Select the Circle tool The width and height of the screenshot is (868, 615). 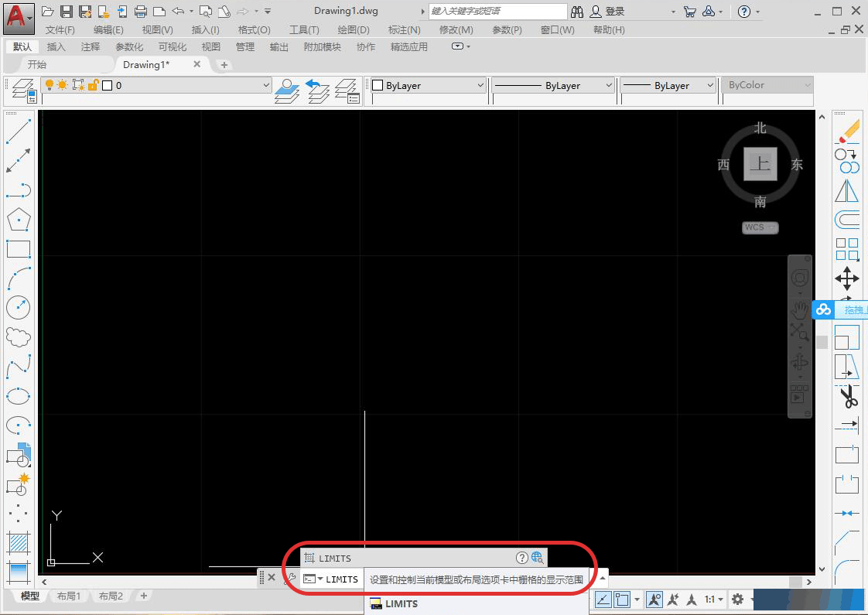tap(19, 308)
